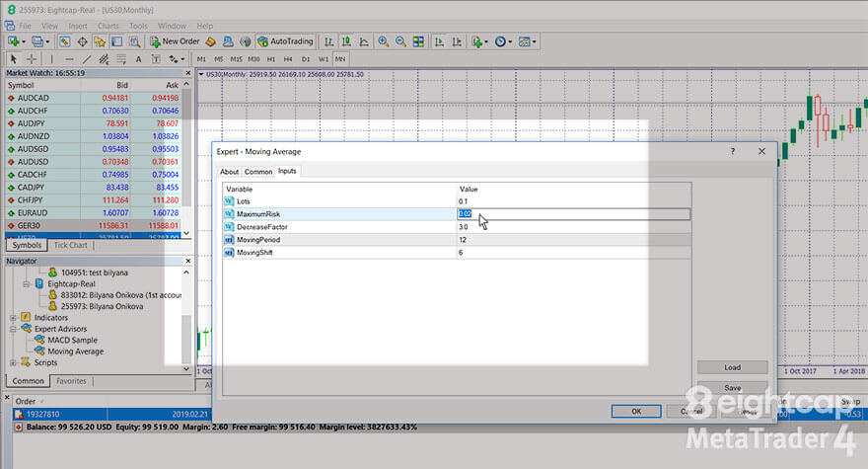Click the Cancel button in Expert dialog
Image resolution: width=868 pixels, height=469 pixels.
coord(690,412)
